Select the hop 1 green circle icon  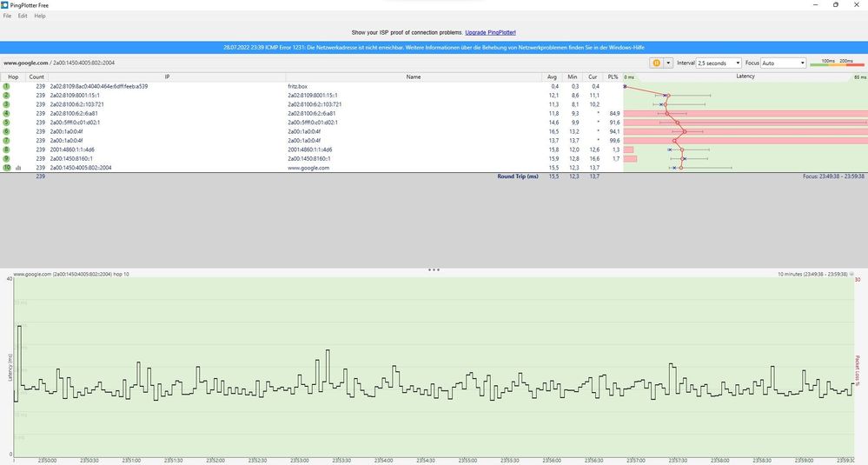click(x=7, y=86)
